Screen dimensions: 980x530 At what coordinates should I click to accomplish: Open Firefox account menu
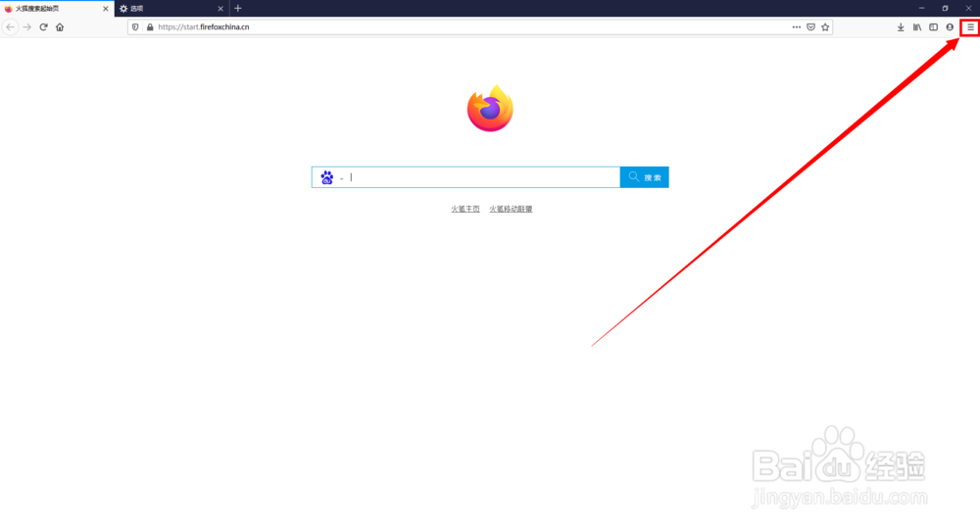pyautogui.click(x=950, y=26)
